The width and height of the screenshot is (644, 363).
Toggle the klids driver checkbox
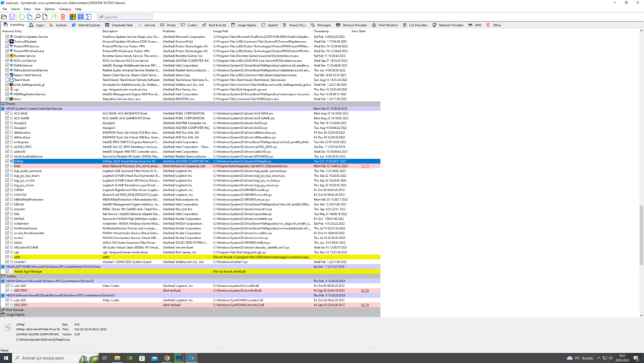tap(7, 166)
